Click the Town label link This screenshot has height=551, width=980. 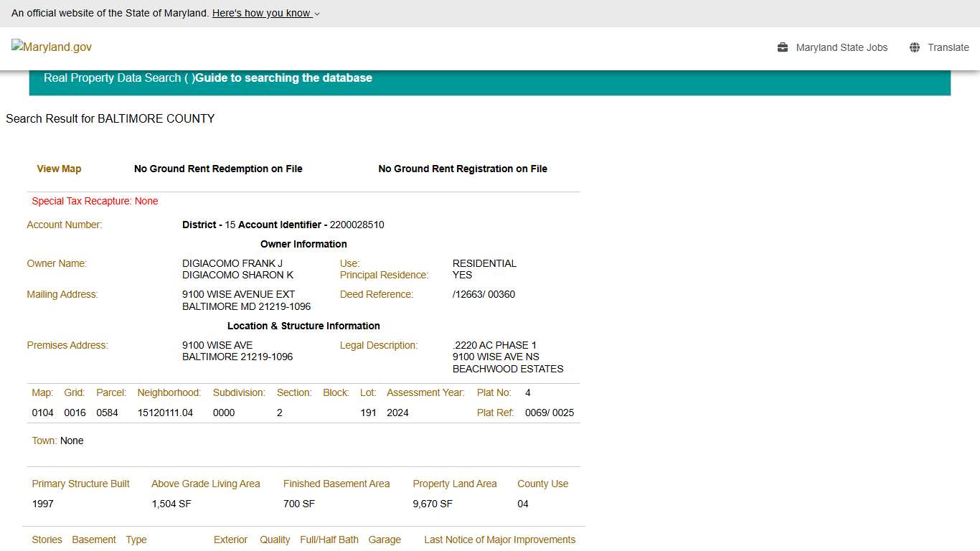(x=44, y=441)
